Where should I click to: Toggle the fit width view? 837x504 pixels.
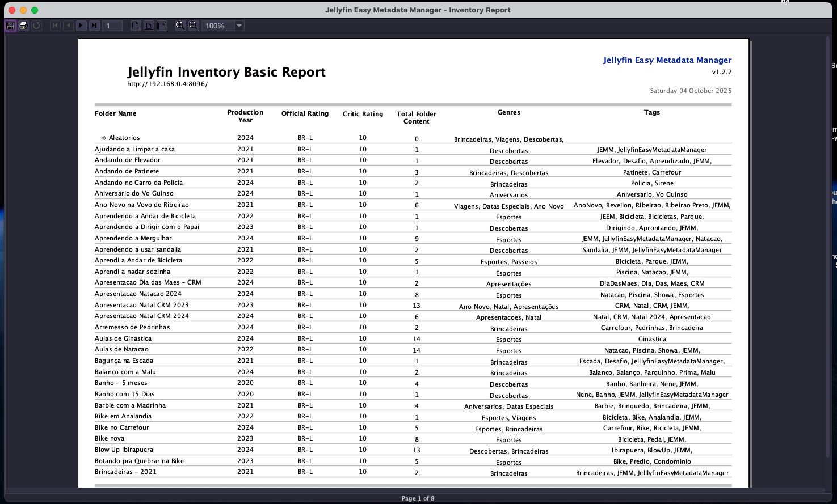[162, 26]
